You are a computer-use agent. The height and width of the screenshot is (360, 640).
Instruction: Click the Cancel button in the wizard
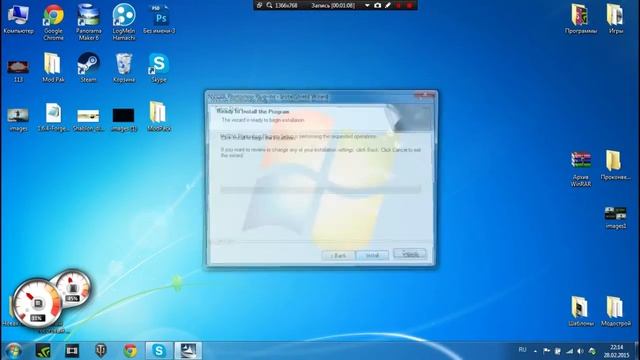pos(410,254)
